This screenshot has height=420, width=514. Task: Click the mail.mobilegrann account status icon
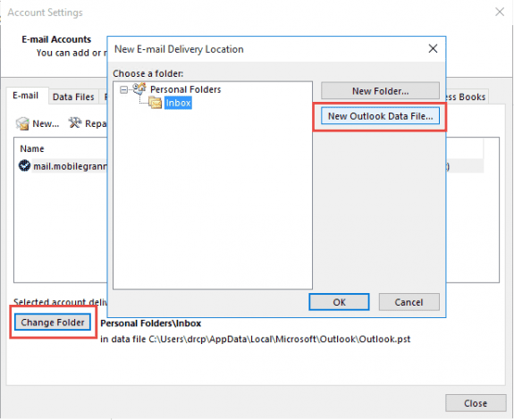[x=24, y=166]
